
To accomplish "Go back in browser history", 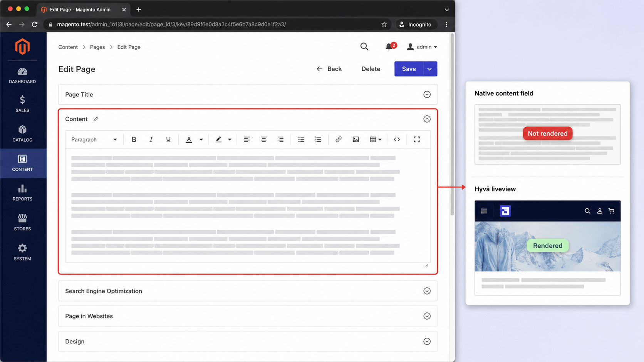I will click(x=9, y=24).
